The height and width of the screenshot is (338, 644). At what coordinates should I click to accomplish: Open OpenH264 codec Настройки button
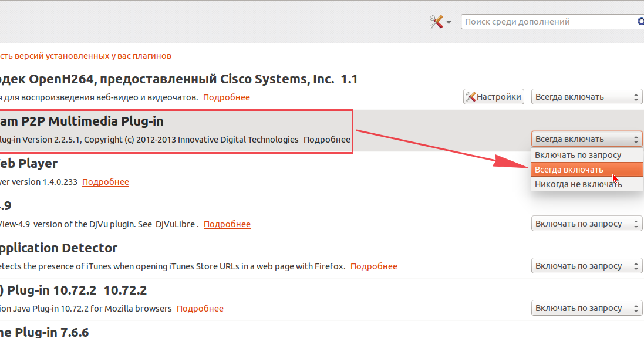pos(494,97)
